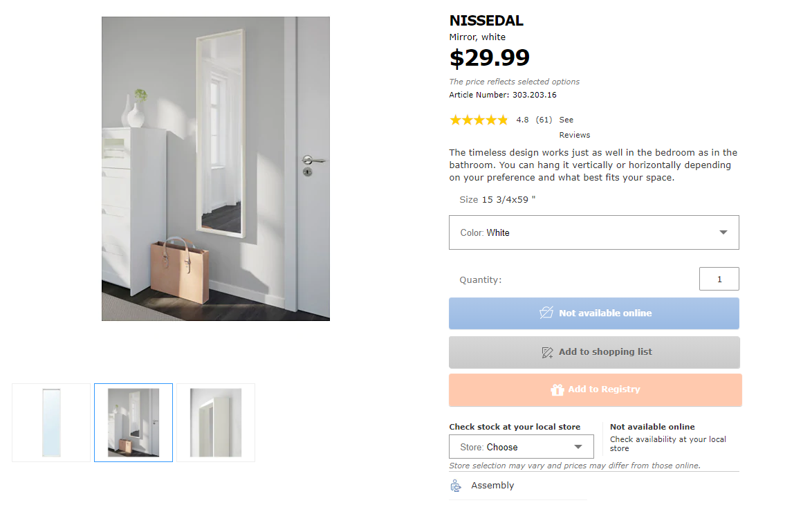Viewport: 812px width, 505px height.
Task: Click the gift registry icon
Action: click(557, 390)
